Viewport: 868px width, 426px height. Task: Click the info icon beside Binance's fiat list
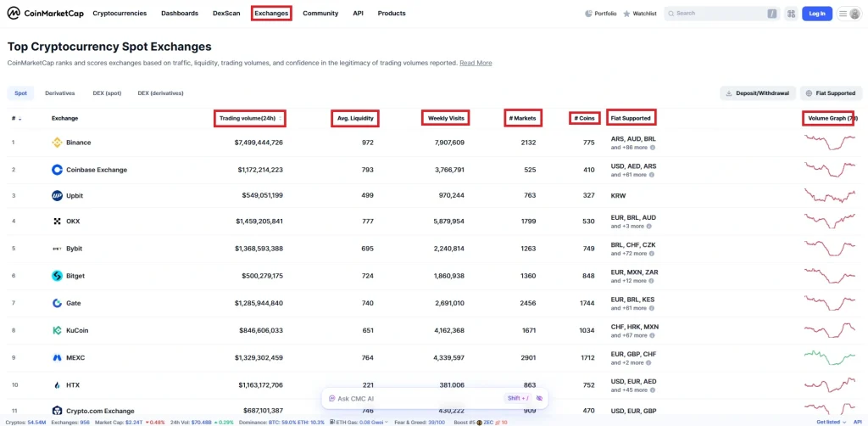(x=653, y=148)
